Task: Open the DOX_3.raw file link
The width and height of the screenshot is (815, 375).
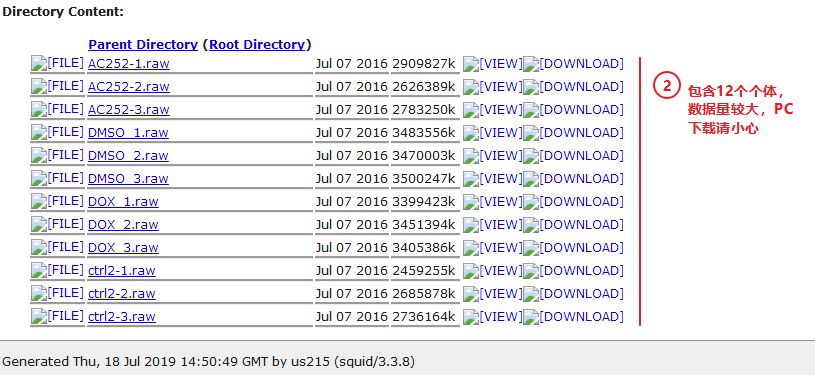Action: (x=123, y=247)
